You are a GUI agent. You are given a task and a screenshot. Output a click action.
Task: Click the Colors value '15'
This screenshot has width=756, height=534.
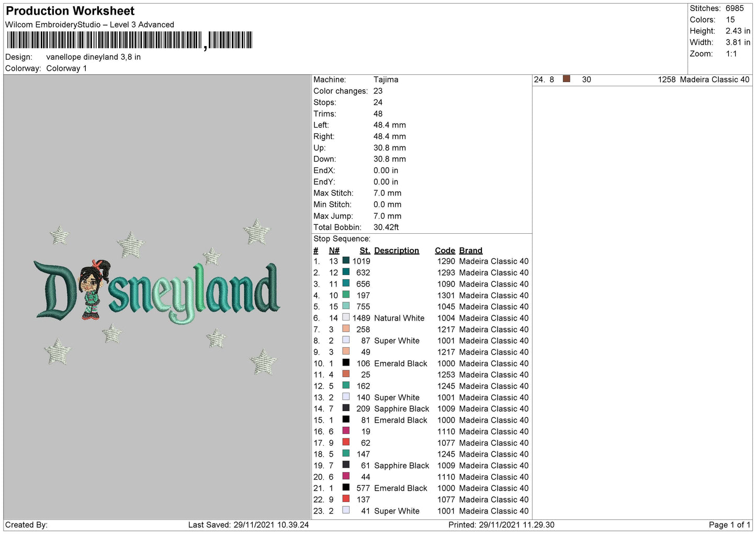tap(730, 20)
